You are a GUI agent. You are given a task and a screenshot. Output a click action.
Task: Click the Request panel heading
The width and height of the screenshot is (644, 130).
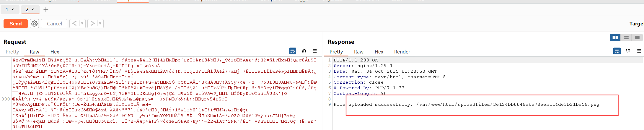[15, 42]
